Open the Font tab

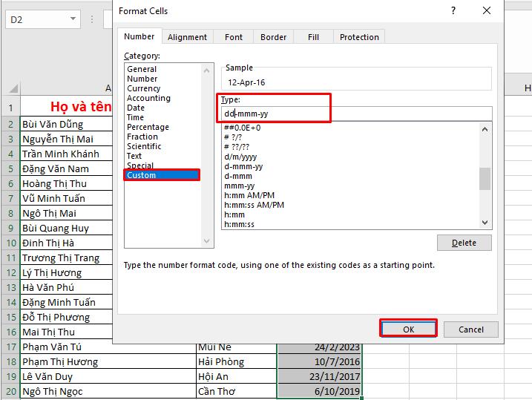(x=234, y=37)
